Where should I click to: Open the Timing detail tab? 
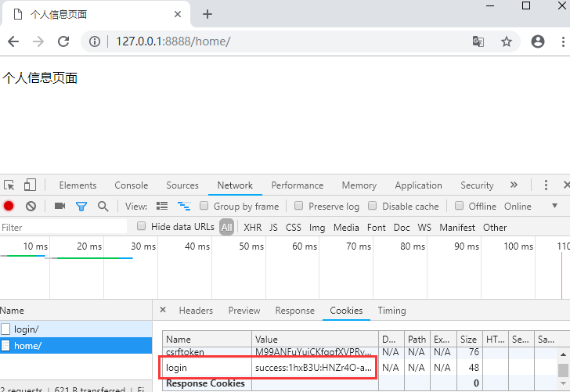tap(391, 311)
